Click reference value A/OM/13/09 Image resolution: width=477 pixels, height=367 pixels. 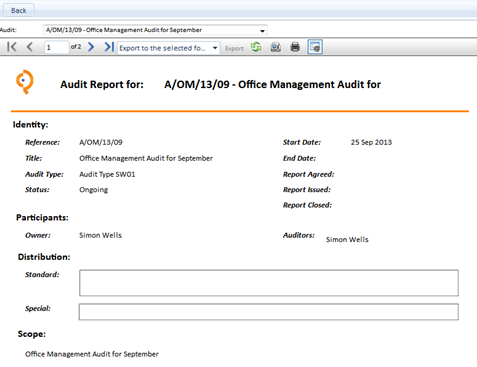coord(101,142)
